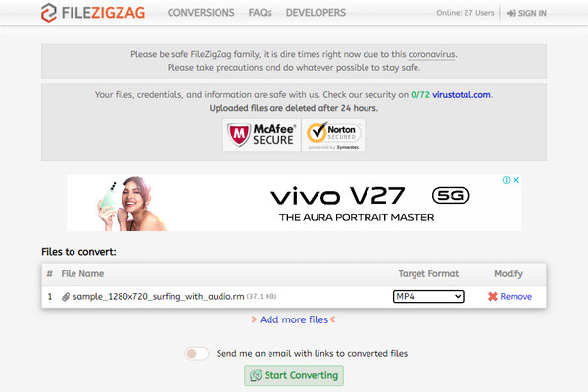Click the 37.1 KB file size text
The image size is (588, 392).
click(262, 296)
